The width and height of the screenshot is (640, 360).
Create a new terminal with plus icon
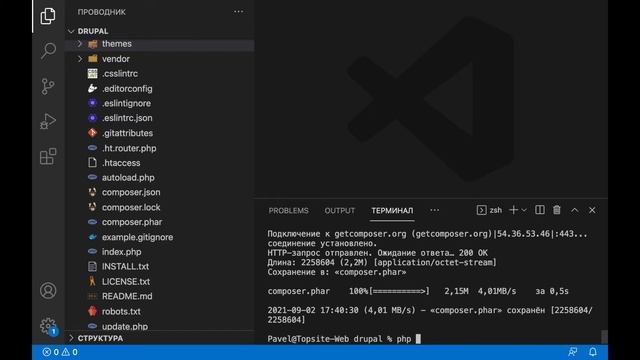point(513,210)
